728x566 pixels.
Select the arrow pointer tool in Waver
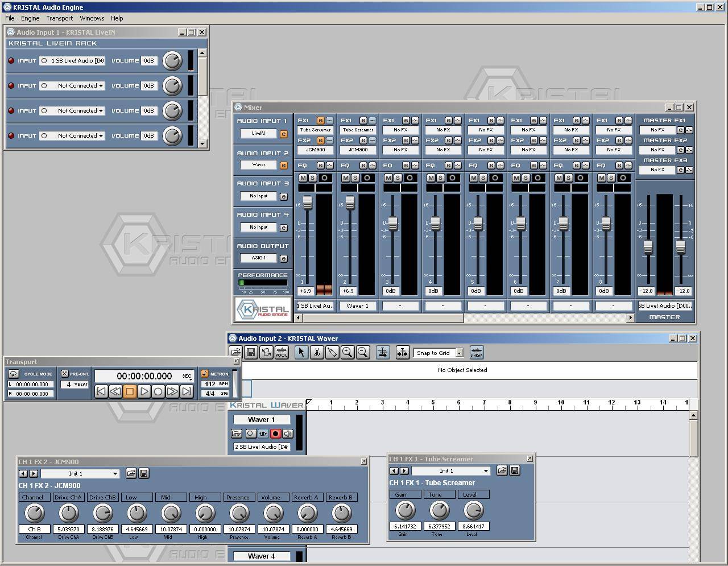301,353
